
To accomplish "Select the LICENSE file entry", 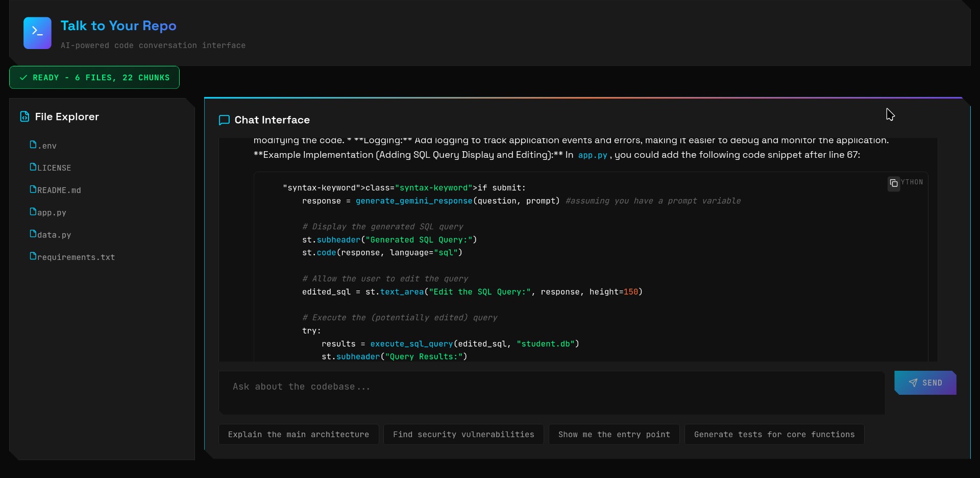I will coord(54,168).
